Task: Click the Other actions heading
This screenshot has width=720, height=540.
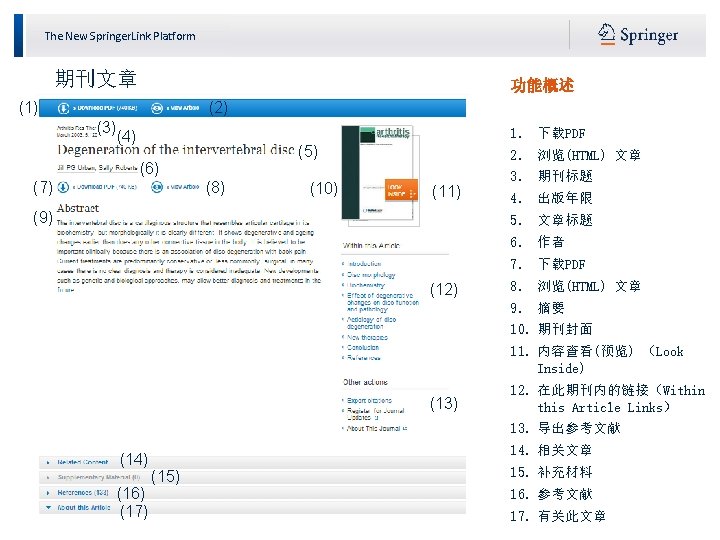Action: point(365,382)
